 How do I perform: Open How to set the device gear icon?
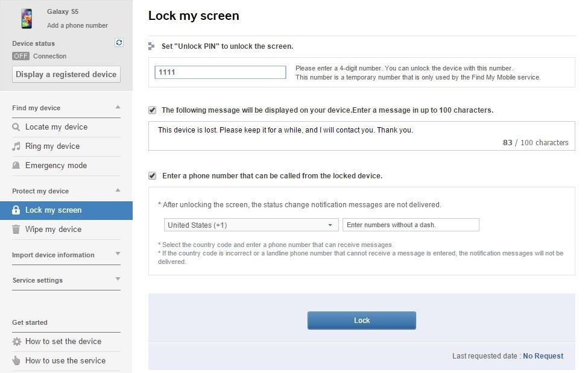(x=16, y=342)
